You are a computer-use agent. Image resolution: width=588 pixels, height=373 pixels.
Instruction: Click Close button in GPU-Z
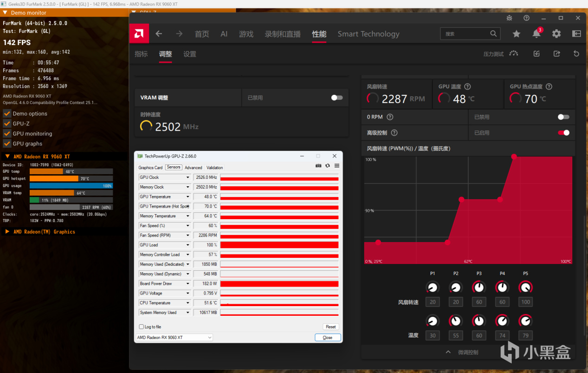click(328, 338)
